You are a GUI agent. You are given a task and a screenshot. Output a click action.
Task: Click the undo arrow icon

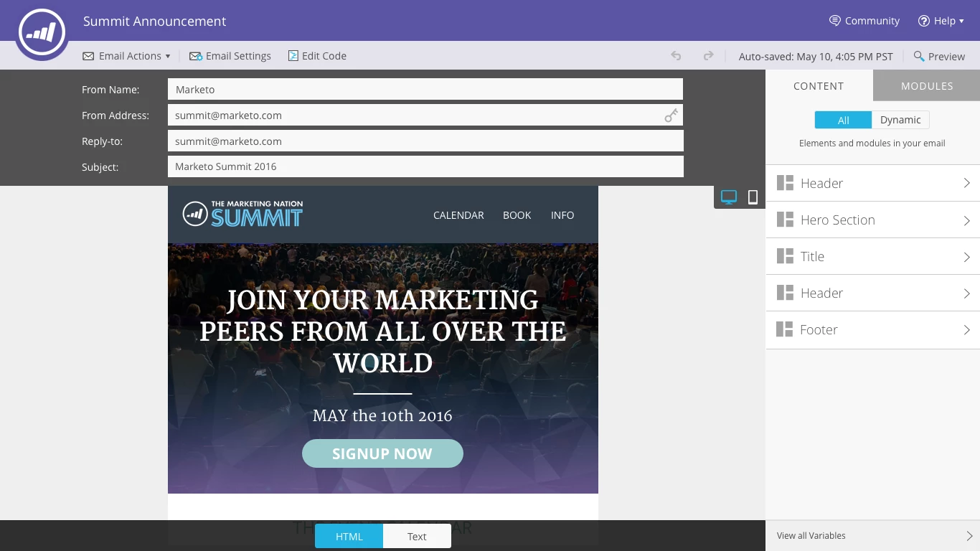(x=676, y=56)
